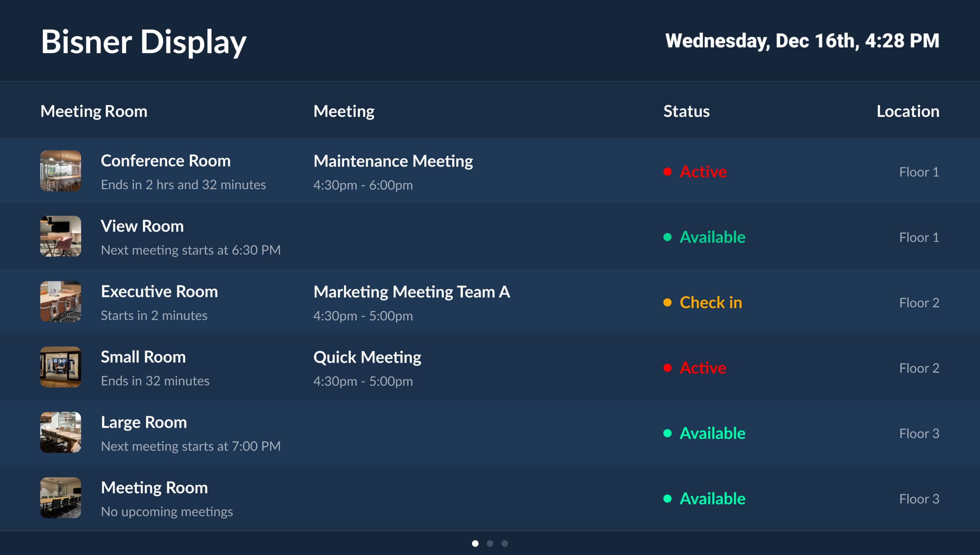Click the red Active status dot for Conference Room
Viewport: 980px width, 555px height.
(x=668, y=171)
